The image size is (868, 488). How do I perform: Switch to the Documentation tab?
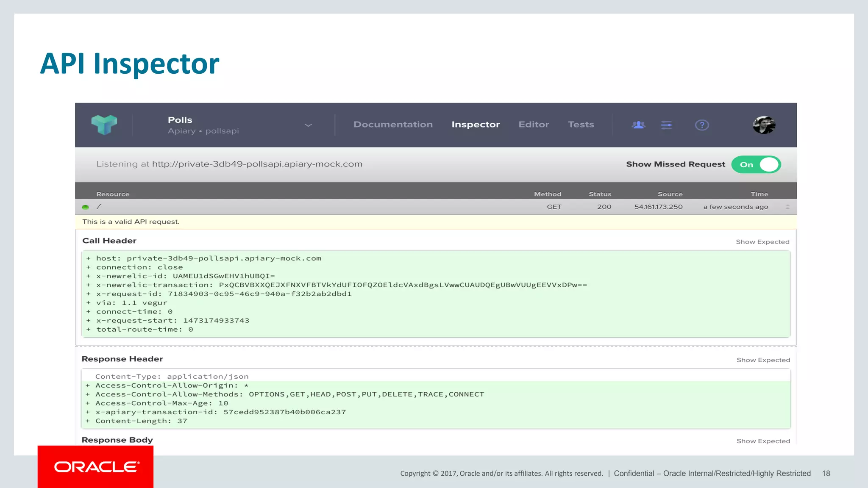tap(393, 125)
